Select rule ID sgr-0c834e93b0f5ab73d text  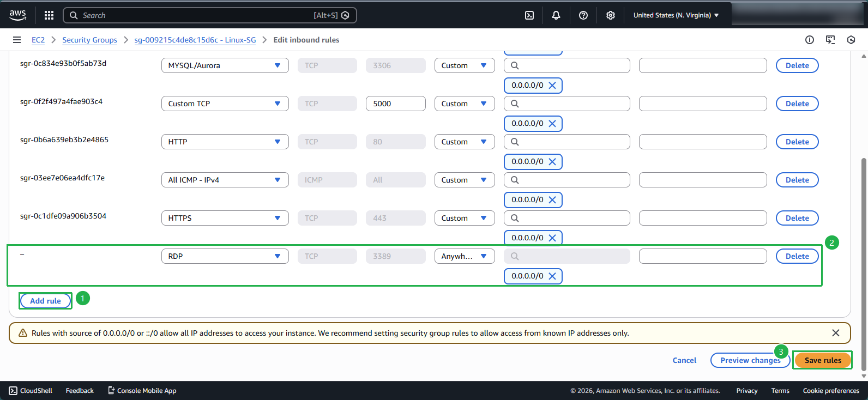(x=63, y=63)
